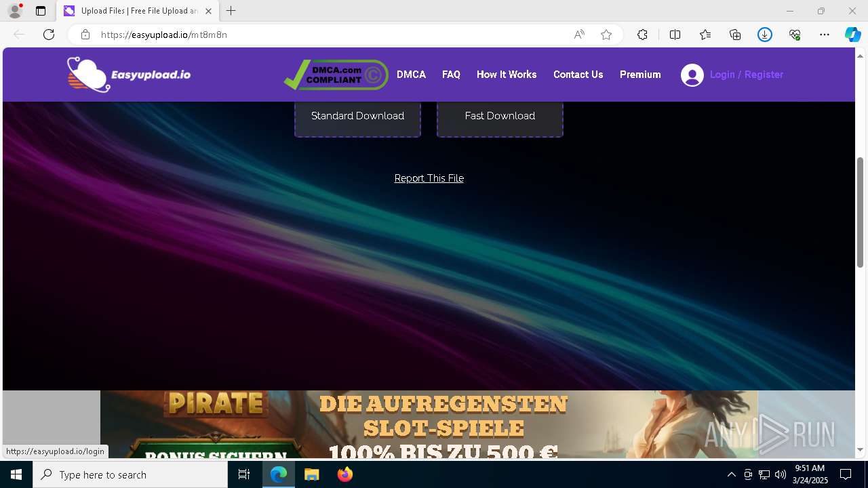Open Browser essentials heart icon
868x488 pixels.
click(x=795, y=35)
